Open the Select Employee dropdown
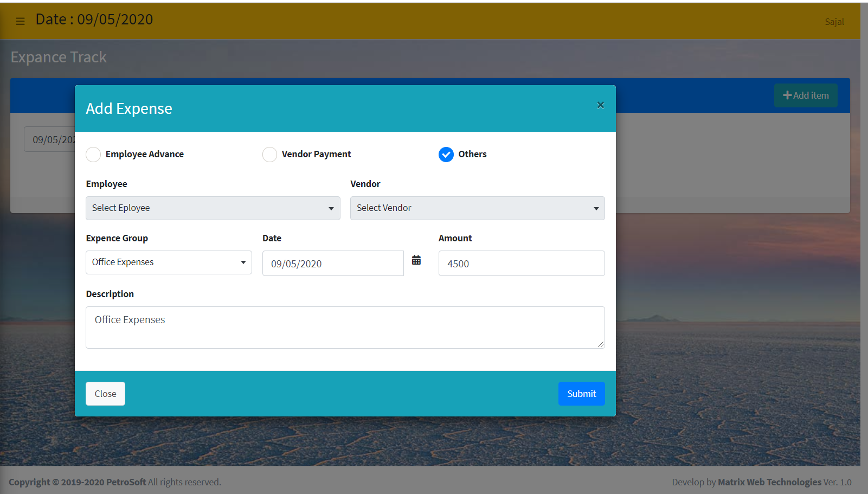868x494 pixels. click(213, 208)
